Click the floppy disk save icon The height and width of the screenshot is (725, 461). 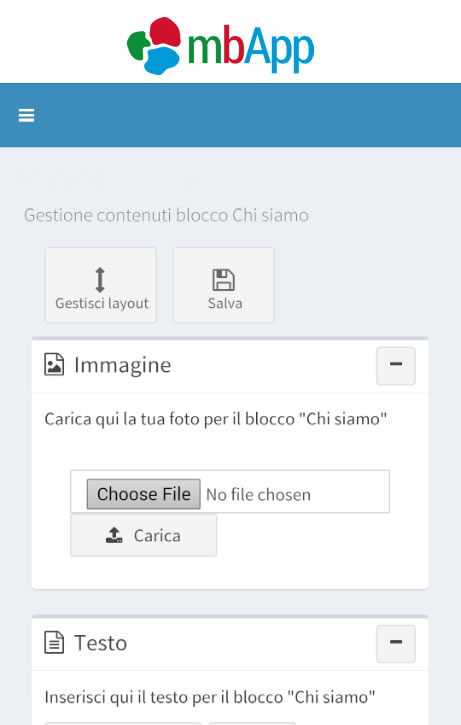(x=224, y=280)
